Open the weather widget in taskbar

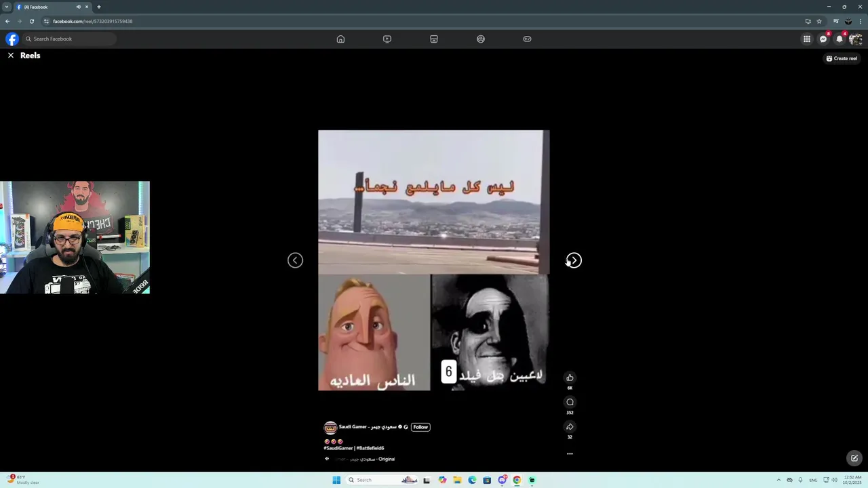click(x=24, y=480)
